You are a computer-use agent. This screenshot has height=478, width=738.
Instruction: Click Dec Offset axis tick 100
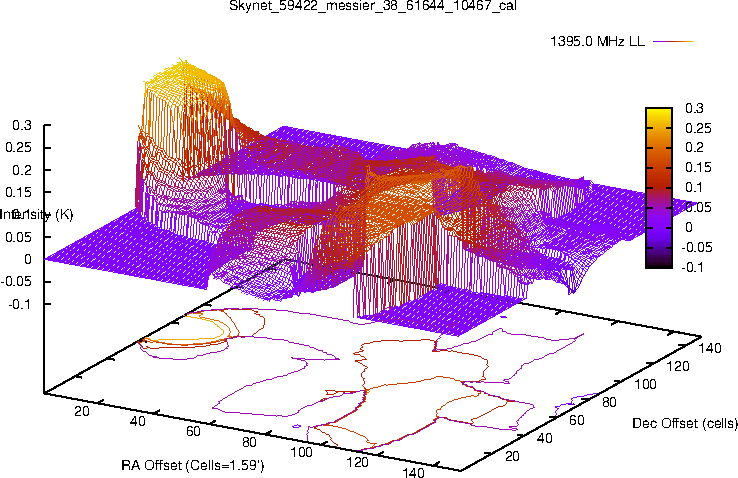click(x=645, y=384)
